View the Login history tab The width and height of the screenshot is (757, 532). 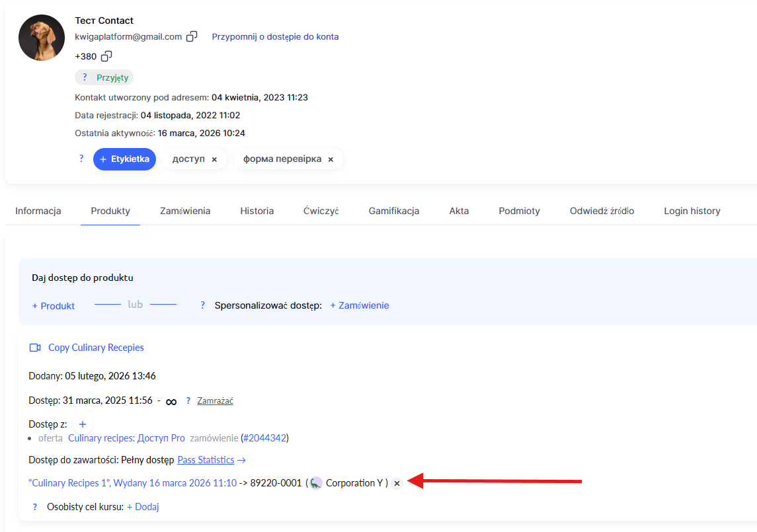click(692, 211)
